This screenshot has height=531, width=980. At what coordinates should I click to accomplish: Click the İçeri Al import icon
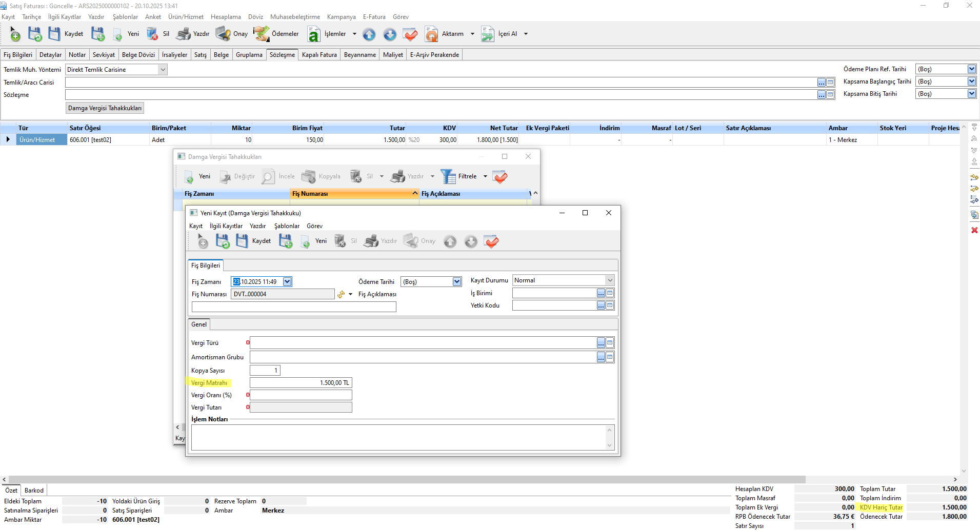[x=487, y=34]
